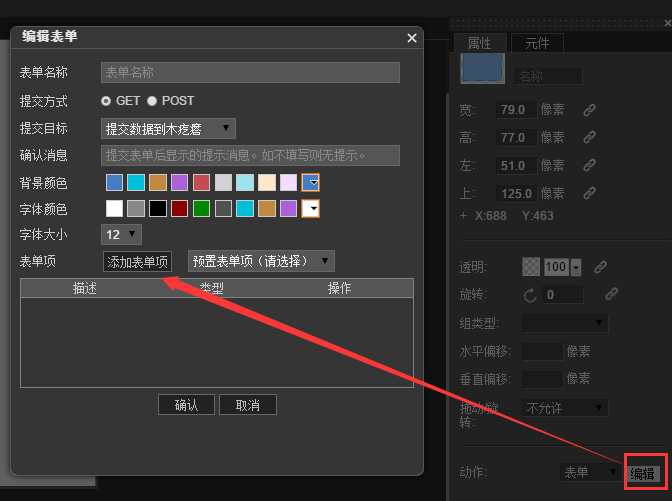Viewport: 672px width, 501px height.
Task: Open the 拖动旋转 drag-rotate dropdown
Action: 565,408
